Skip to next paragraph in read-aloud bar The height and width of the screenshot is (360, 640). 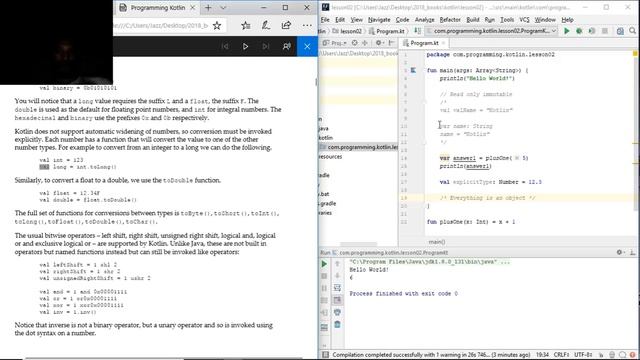[266, 47]
